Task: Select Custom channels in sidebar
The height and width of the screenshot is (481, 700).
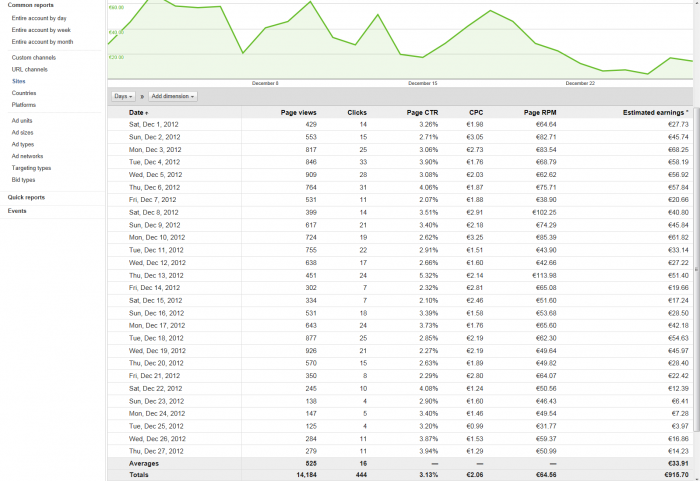Action: pyautogui.click(x=34, y=58)
